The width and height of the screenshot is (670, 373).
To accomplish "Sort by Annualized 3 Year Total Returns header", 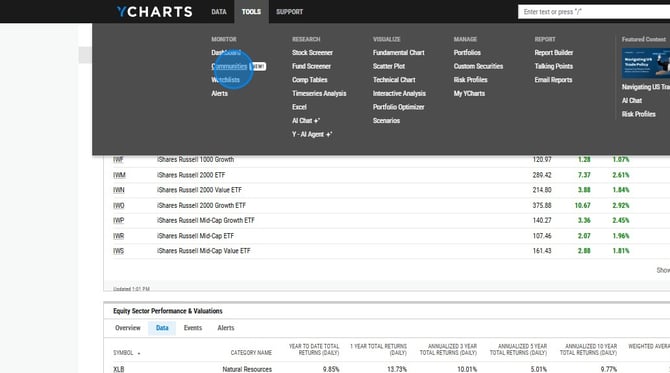I will (x=448, y=350).
